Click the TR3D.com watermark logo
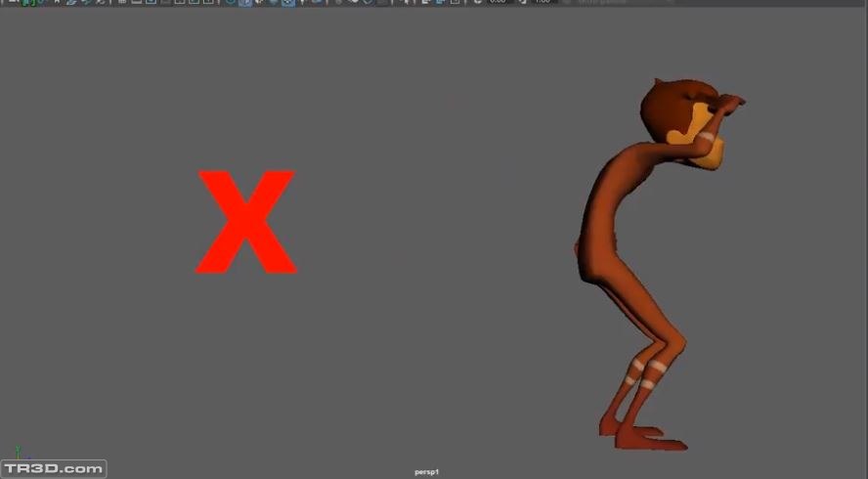868x479 pixels. pos(54,469)
